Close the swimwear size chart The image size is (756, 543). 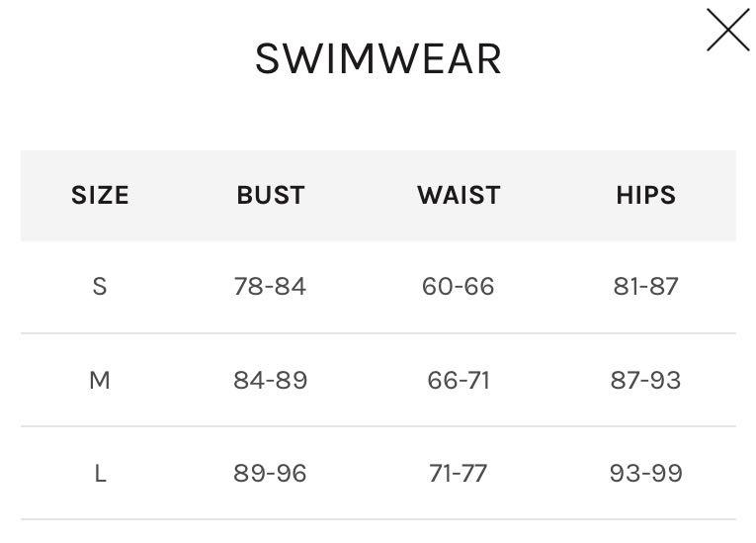pyautogui.click(x=728, y=30)
